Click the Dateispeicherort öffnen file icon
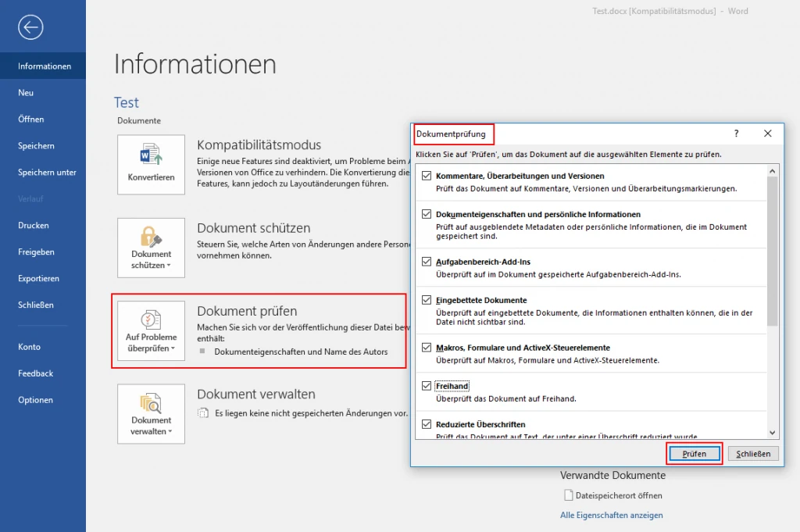The width and height of the screenshot is (800, 532). 569,495
